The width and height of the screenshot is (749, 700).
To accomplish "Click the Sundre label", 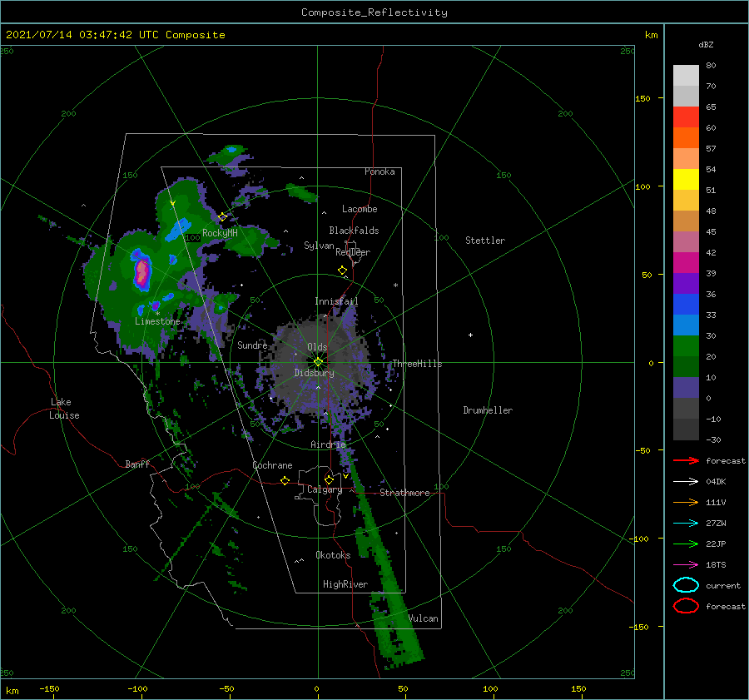I will coord(252,345).
